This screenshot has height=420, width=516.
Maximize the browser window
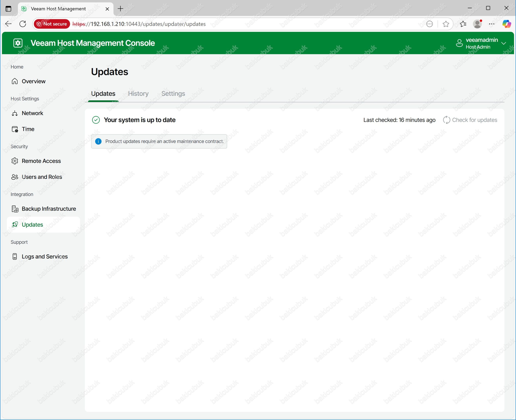pos(488,8)
